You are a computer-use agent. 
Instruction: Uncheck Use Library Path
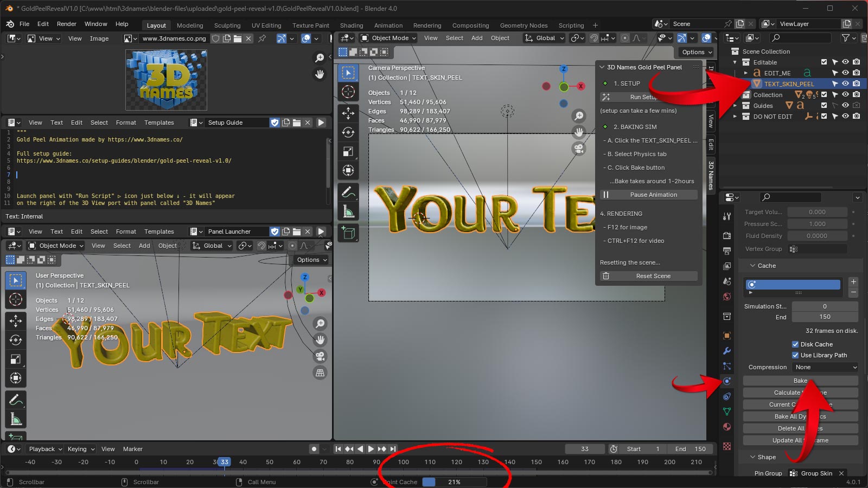[795, 355]
